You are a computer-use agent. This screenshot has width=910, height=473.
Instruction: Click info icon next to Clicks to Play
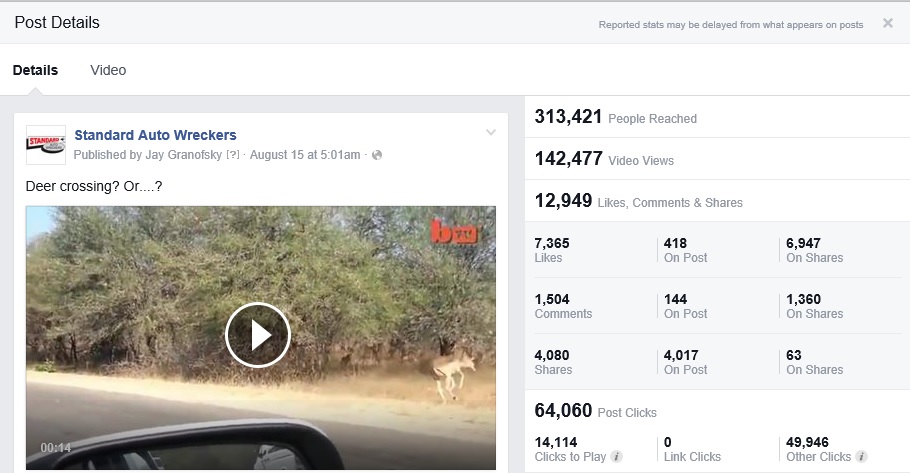click(x=617, y=456)
